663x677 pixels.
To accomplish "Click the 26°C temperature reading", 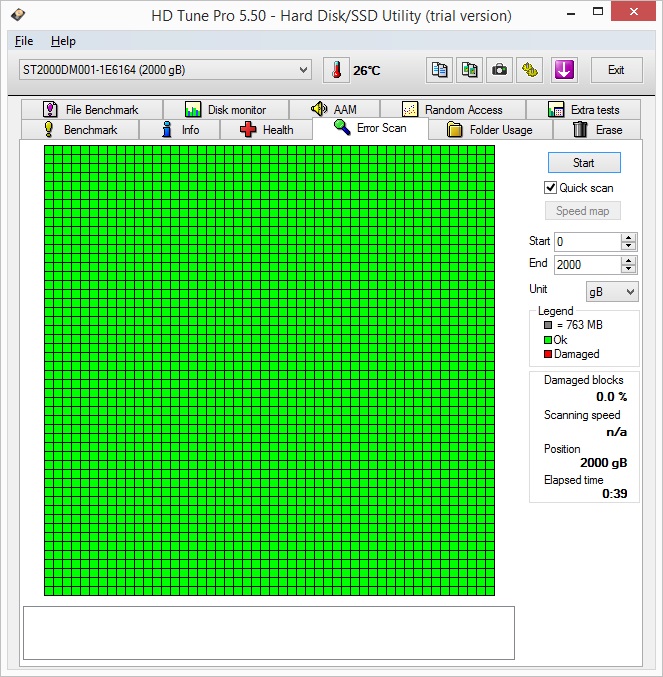I will coord(366,70).
